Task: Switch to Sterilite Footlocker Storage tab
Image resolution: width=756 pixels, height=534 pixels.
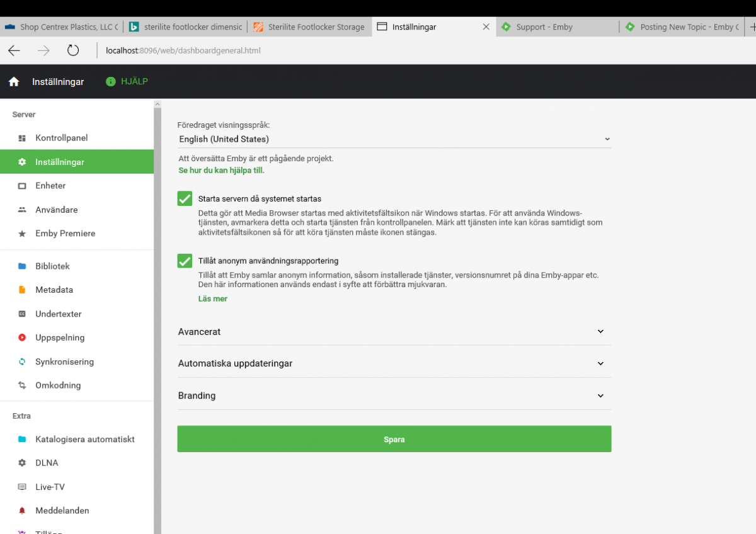Action: click(x=309, y=27)
